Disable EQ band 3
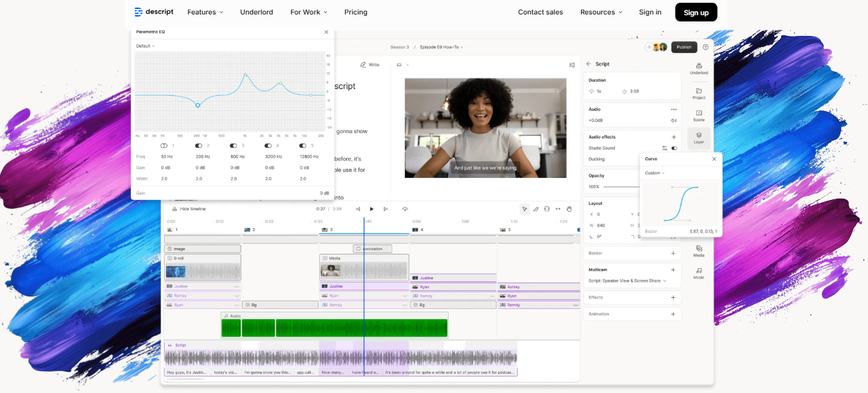This screenshot has height=393, width=868. 233,145
